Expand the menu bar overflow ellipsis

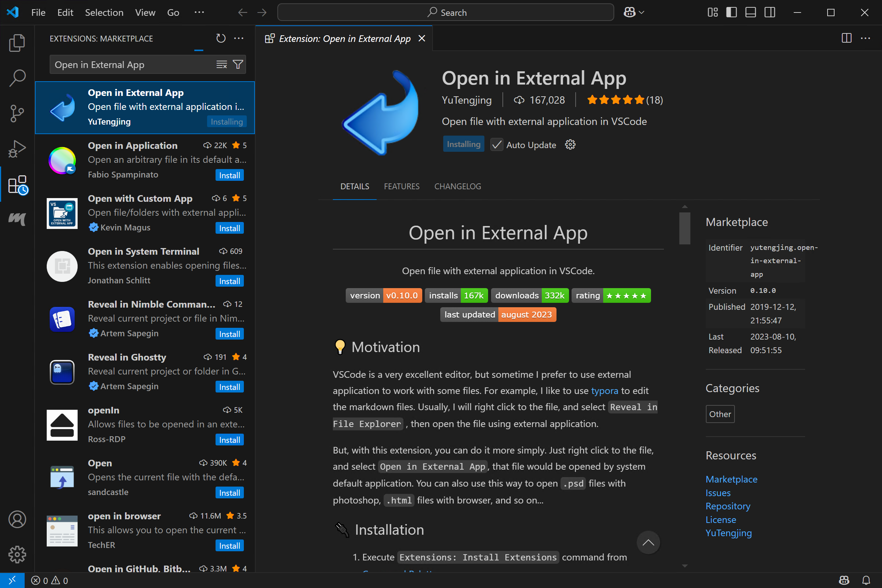pos(199,12)
